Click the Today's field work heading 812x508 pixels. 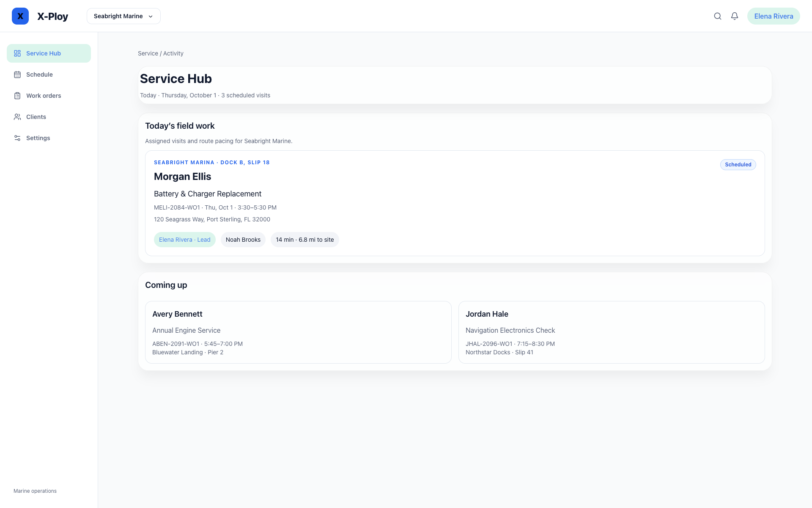pyautogui.click(x=180, y=126)
